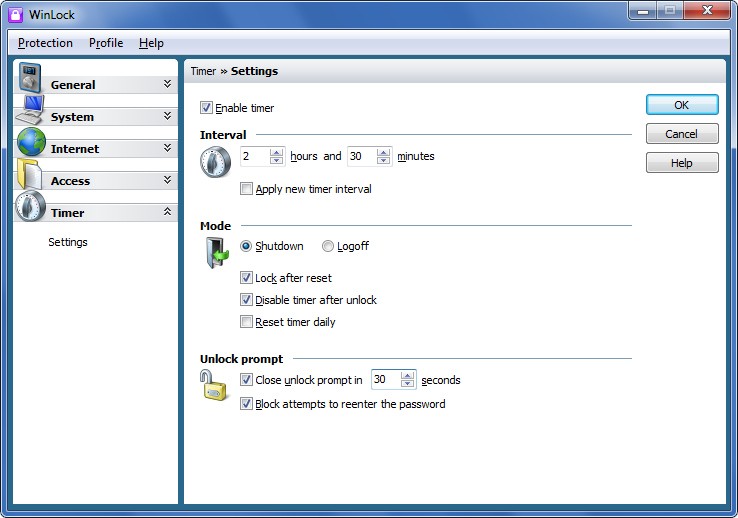The width and height of the screenshot is (738, 518).
Task: Click the Internet sidebar header label
Action: pos(75,149)
